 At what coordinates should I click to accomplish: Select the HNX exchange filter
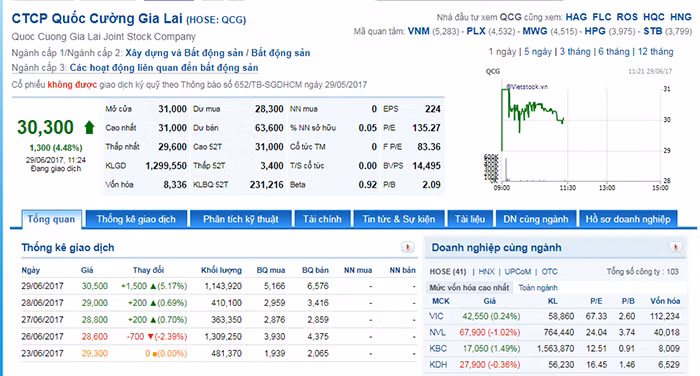(x=486, y=272)
